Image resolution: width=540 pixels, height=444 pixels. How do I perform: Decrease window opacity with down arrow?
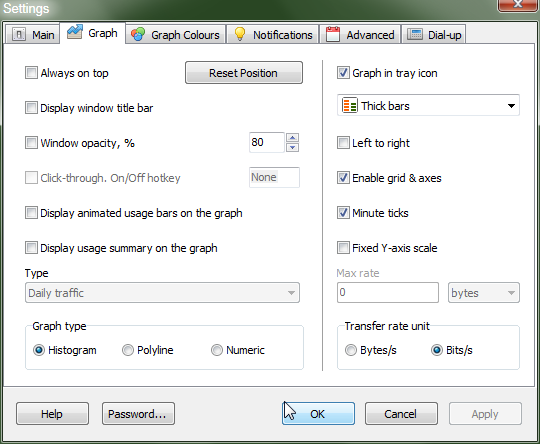(292, 147)
